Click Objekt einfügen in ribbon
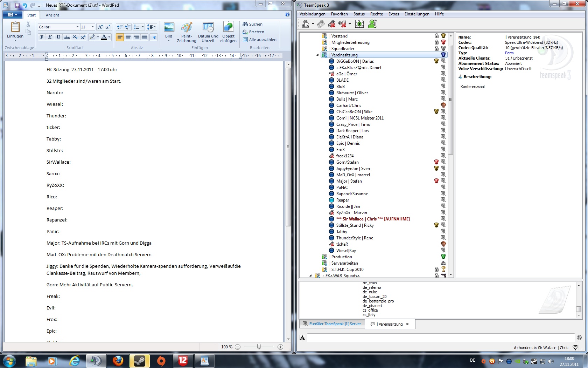Screen dimensions: 588x368 click(x=228, y=32)
